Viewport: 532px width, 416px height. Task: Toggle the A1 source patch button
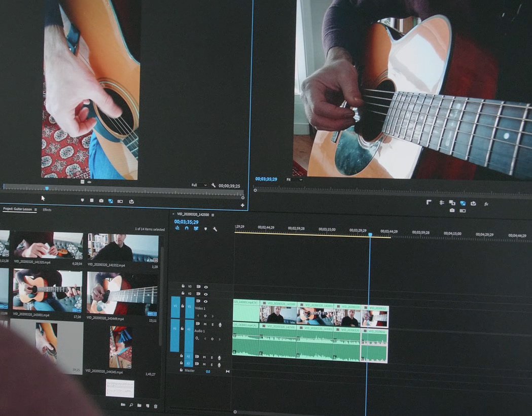(x=175, y=335)
